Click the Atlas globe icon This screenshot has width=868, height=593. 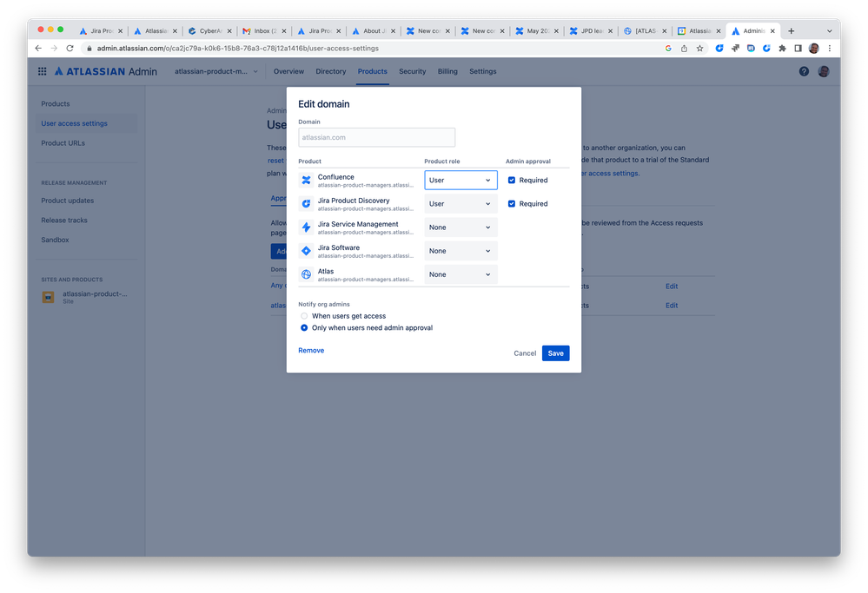click(306, 274)
